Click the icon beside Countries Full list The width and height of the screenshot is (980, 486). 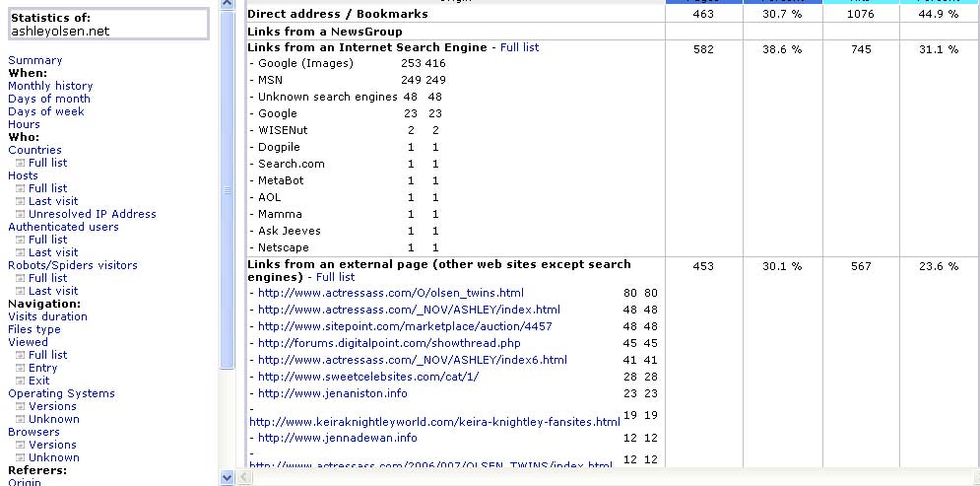point(20,164)
